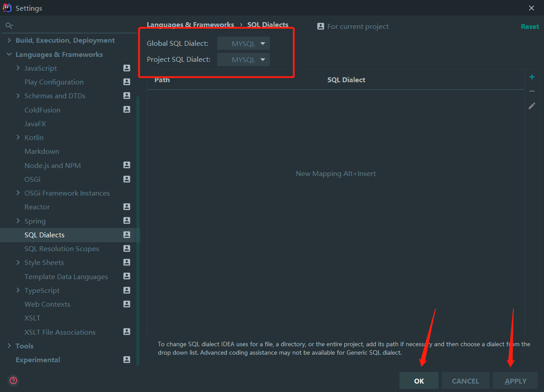Click the SQL Dialect column header

pyautogui.click(x=346, y=80)
